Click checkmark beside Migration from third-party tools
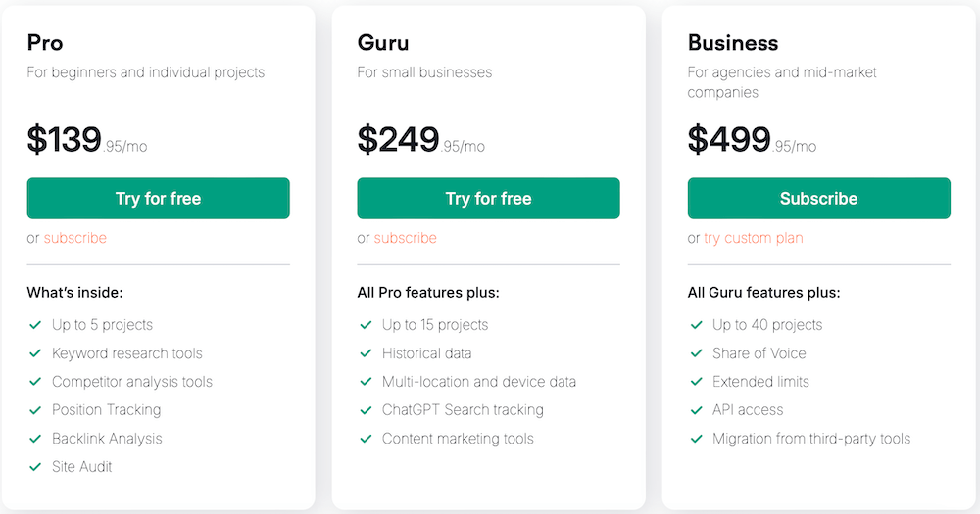 point(697,438)
